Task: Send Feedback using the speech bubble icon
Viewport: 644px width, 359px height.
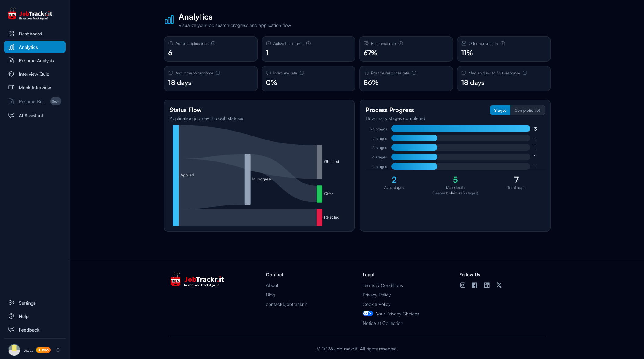Action: pos(11,329)
